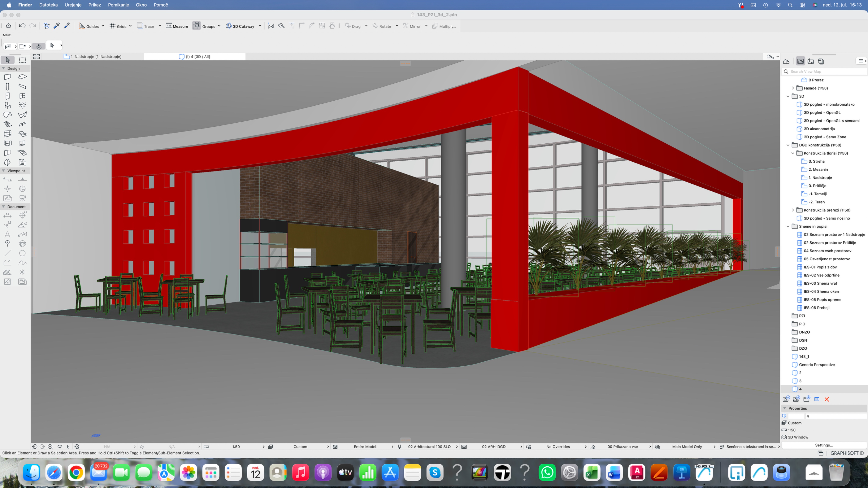Select the Marquee tool in the toolbox
This screenshot has width=868, height=488.
pyautogui.click(x=23, y=60)
